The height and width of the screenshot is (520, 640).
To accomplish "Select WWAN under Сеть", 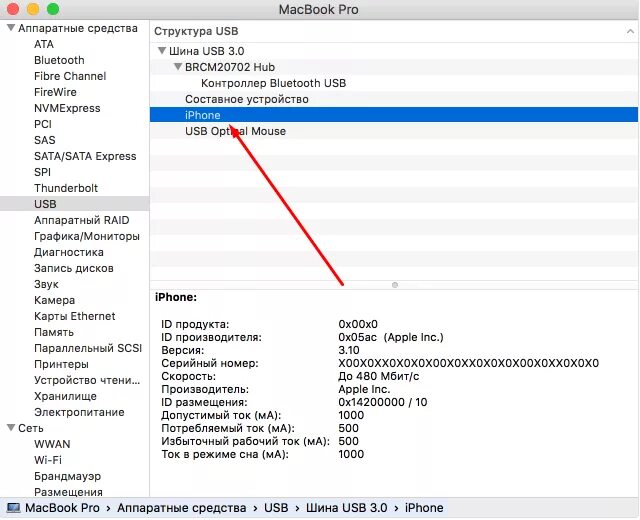I will pyautogui.click(x=52, y=444).
